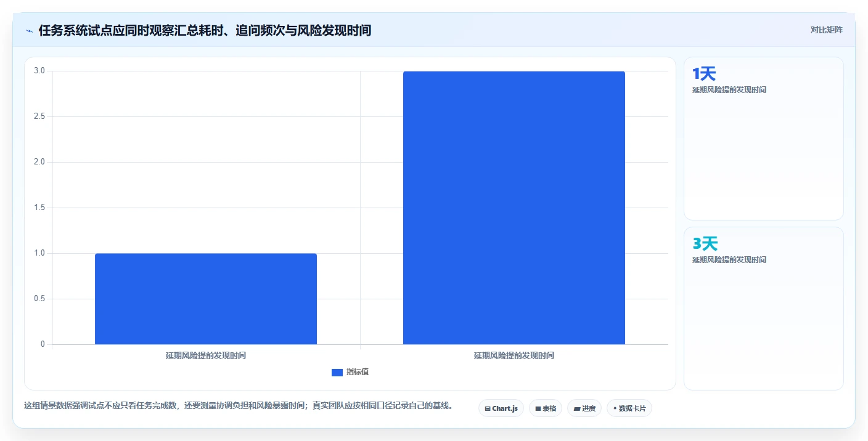Viewport: 868px width, 441px height.
Task: Select the 数据卡片 pill tag
Action: coord(629,408)
